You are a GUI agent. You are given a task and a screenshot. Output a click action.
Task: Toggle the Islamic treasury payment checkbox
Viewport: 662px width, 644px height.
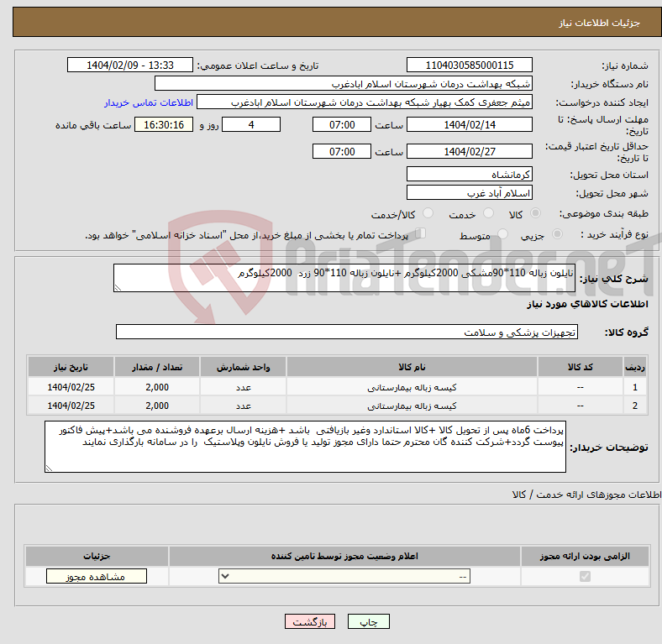pos(421,233)
